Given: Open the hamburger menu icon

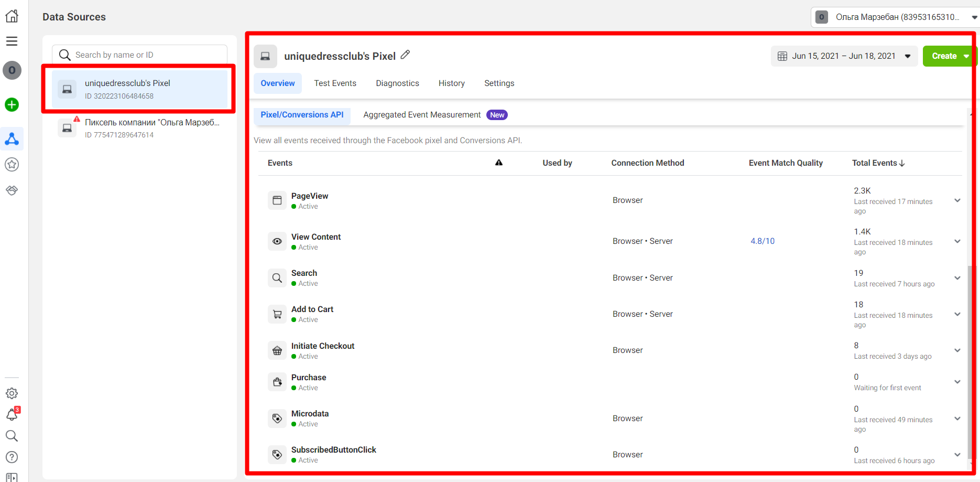Looking at the screenshot, I should (x=12, y=41).
